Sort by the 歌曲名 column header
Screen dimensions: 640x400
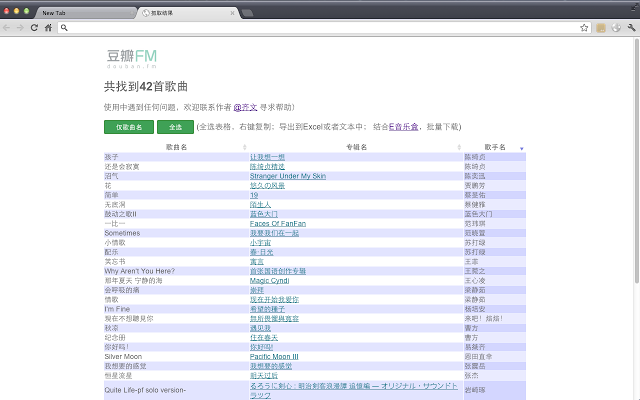point(176,147)
